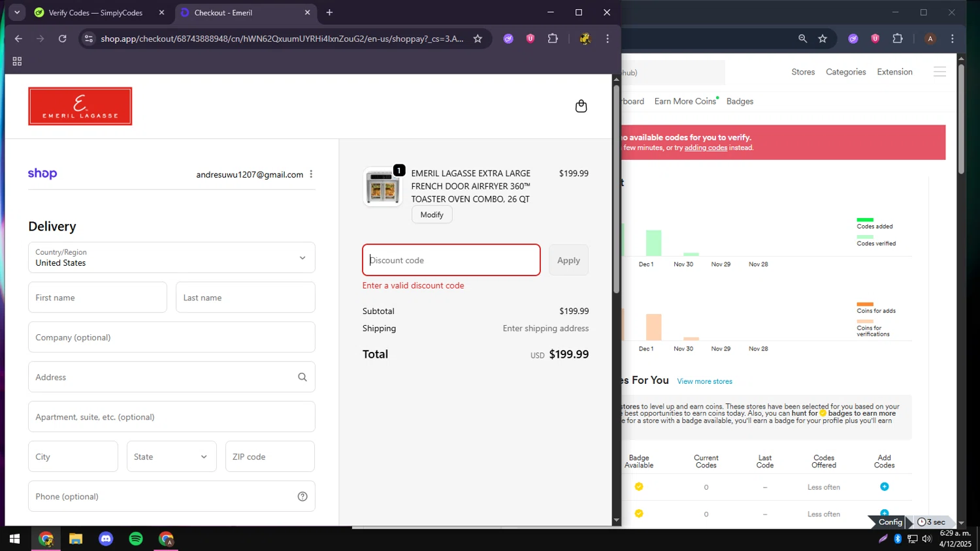Click the Company (optional) field
This screenshot has width=980, height=551.
point(172,338)
